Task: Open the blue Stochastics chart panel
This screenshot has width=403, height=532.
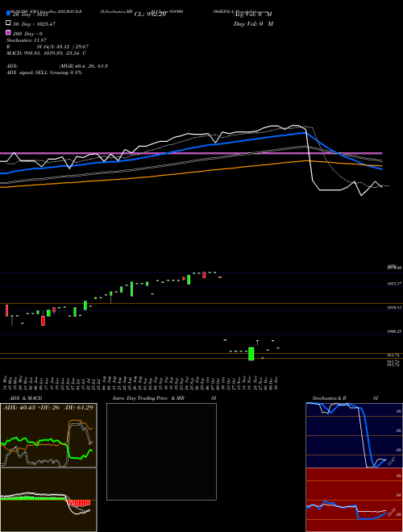Action: tap(354, 435)
